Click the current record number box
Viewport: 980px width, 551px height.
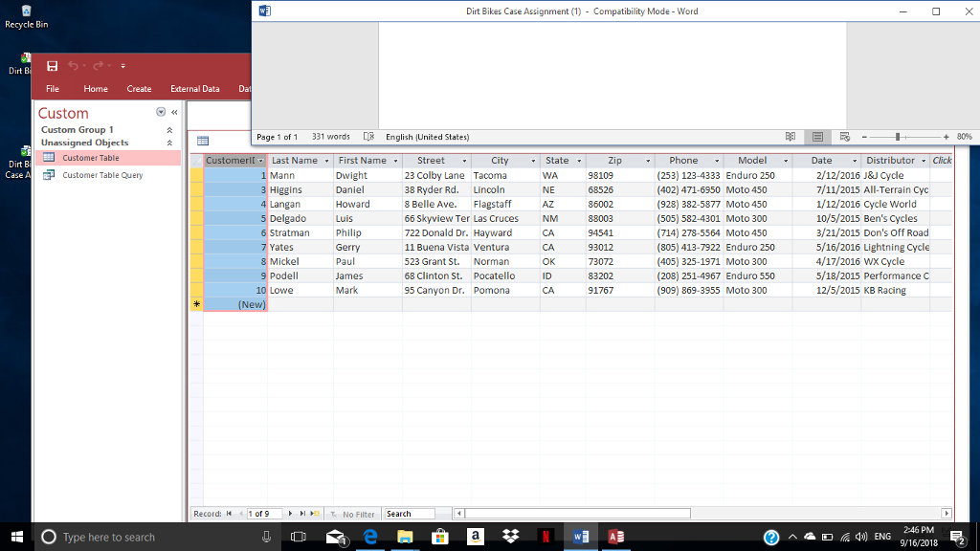click(x=264, y=514)
